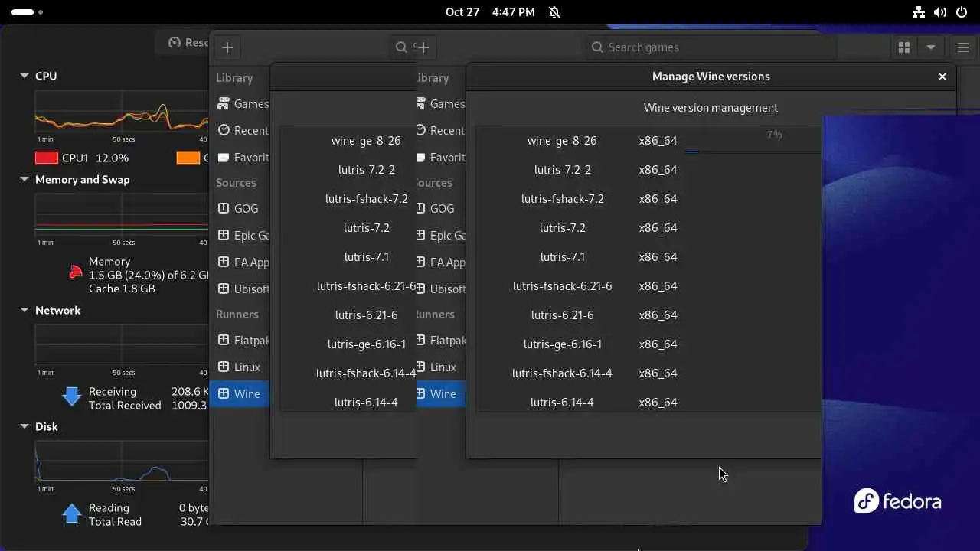Open the Activities overview pill
This screenshot has width=980, height=551.
tap(28, 12)
